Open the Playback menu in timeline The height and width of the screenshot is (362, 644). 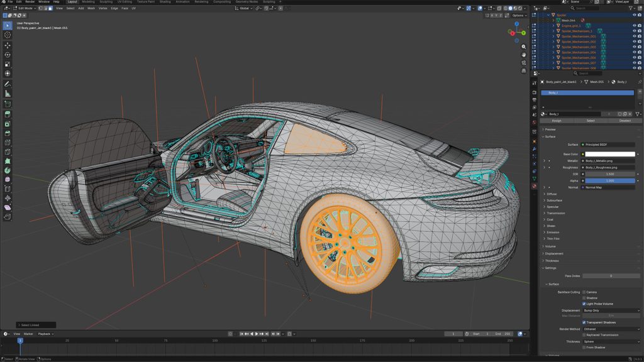(45, 334)
